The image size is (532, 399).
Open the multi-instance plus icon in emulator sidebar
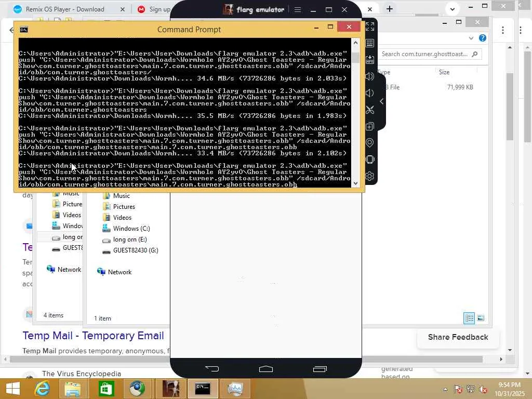(x=370, y=127)
